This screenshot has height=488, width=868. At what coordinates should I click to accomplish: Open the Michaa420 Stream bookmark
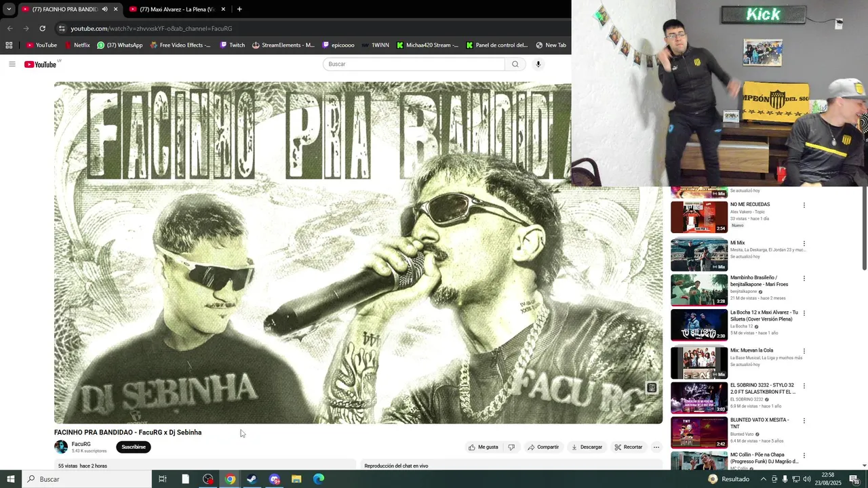[x=428, y=45]
